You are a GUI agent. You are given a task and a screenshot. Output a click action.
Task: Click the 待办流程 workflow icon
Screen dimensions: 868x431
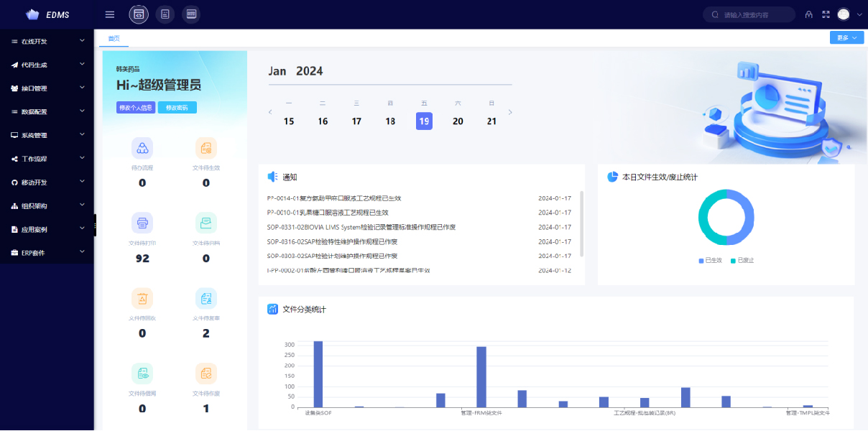pyautogui.click(x=142, y=148)
